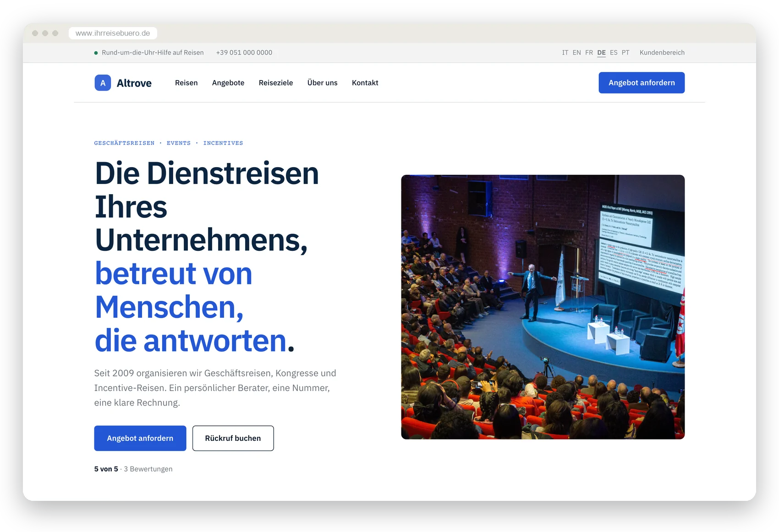Image resolution: width=779 pixels, height=532 pixels.
Task: Switch language to IT
Action: [565, 53]
